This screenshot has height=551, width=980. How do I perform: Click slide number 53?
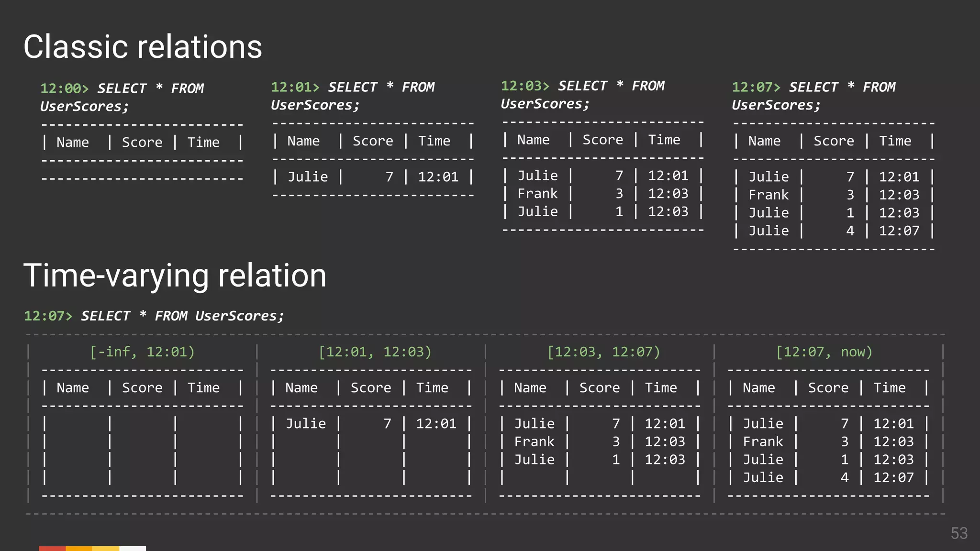coord(959,533)
